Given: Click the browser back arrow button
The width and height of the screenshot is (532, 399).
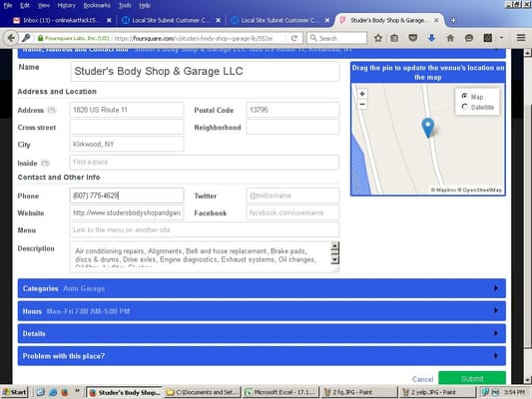Looking at the screenshot, I should 11,38.
